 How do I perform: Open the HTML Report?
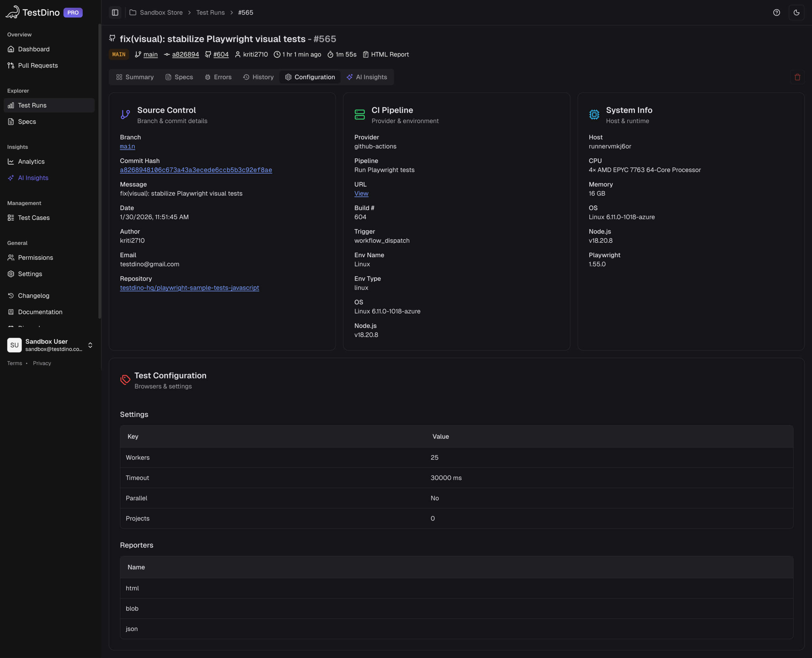[x=390, y=54]
